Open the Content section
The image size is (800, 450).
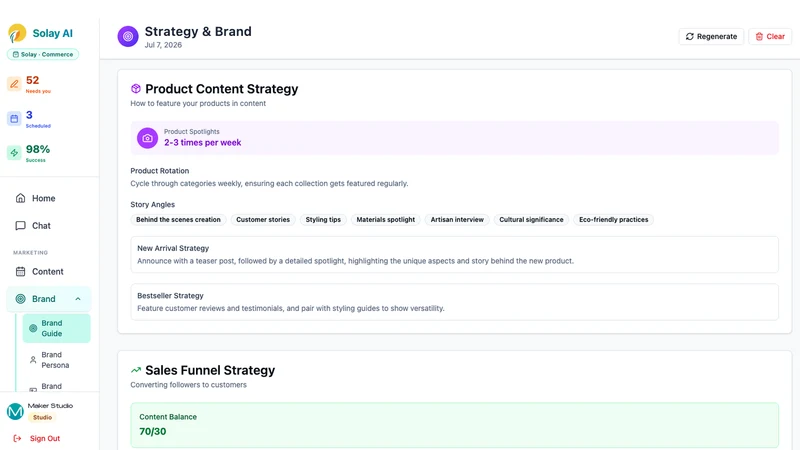tap(49, 271)
